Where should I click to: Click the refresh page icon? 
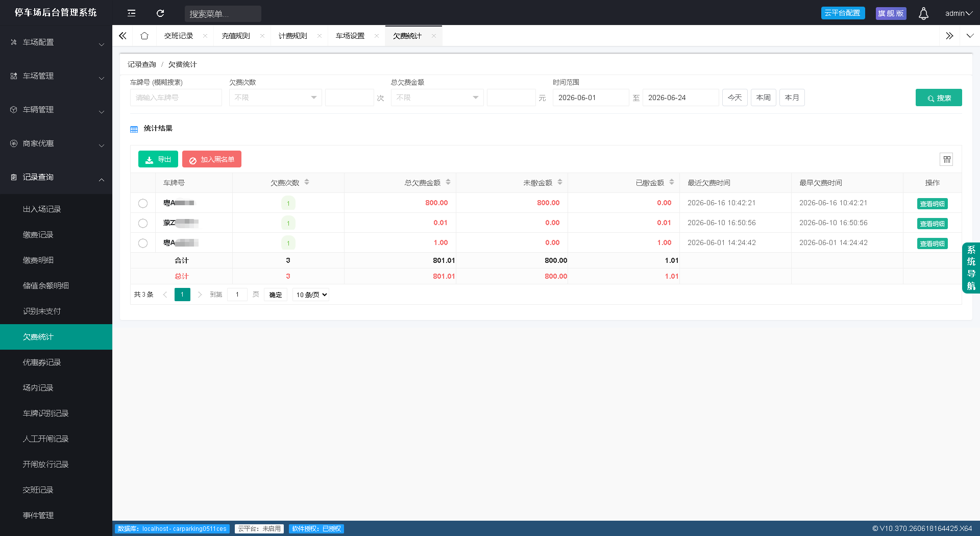(x=160, y=13)
